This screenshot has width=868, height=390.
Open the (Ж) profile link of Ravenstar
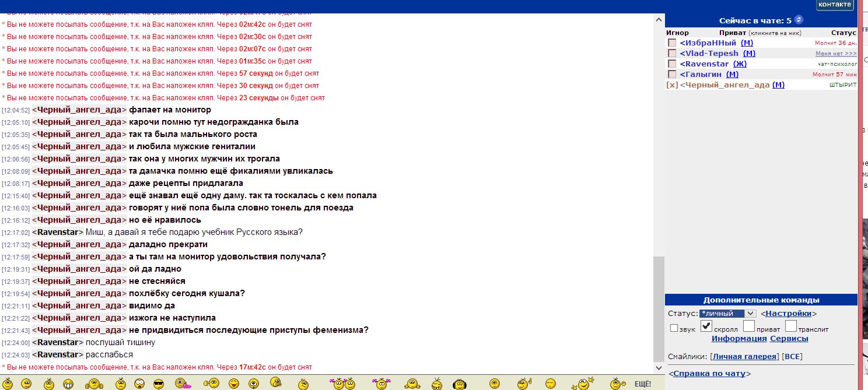(740, 64)
